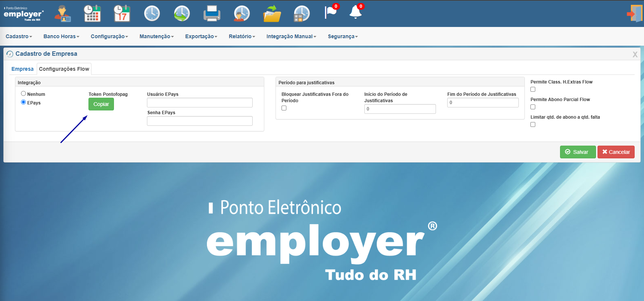Viewport: 644px width, 301px height.
Task: Select the Nenhum radio option
Action: pos(23,94)
